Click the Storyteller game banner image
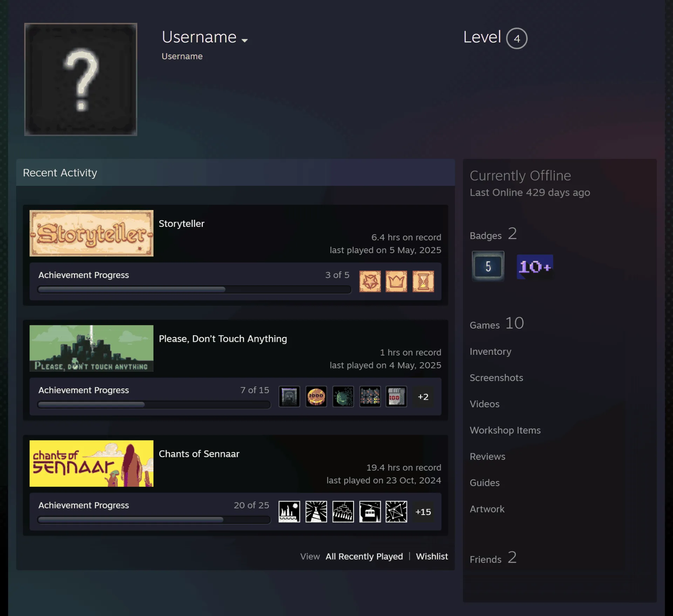The image size is (673, 616). tap(91, 233)
